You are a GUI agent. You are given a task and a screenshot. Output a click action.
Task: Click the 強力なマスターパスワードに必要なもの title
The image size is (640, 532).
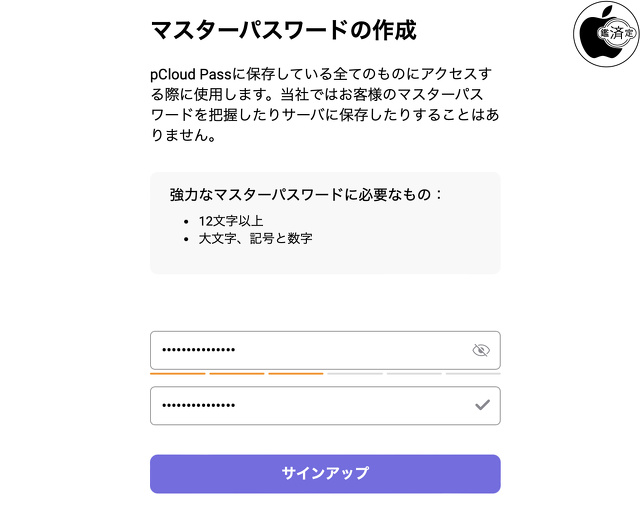click(x=306, y=194)
